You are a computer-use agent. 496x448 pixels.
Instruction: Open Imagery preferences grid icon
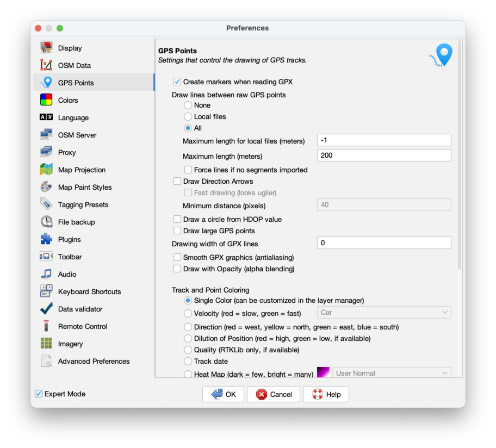46,344
